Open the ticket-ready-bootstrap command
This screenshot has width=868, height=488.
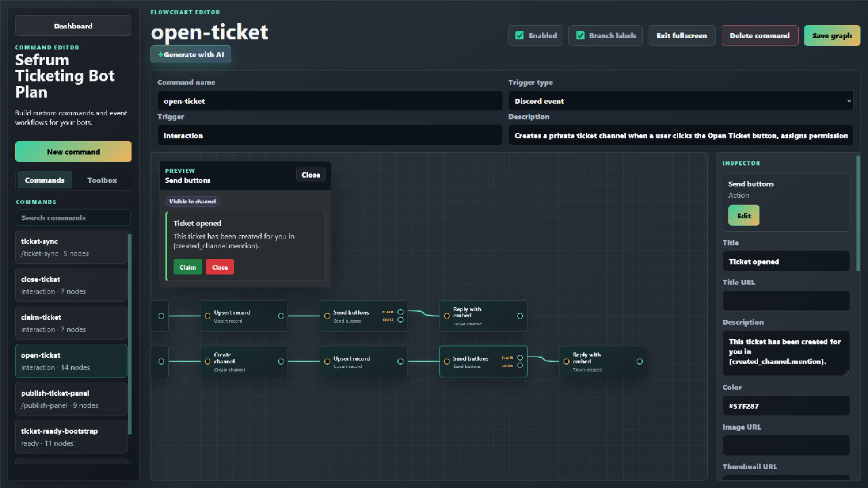click(x=71, y=436)
